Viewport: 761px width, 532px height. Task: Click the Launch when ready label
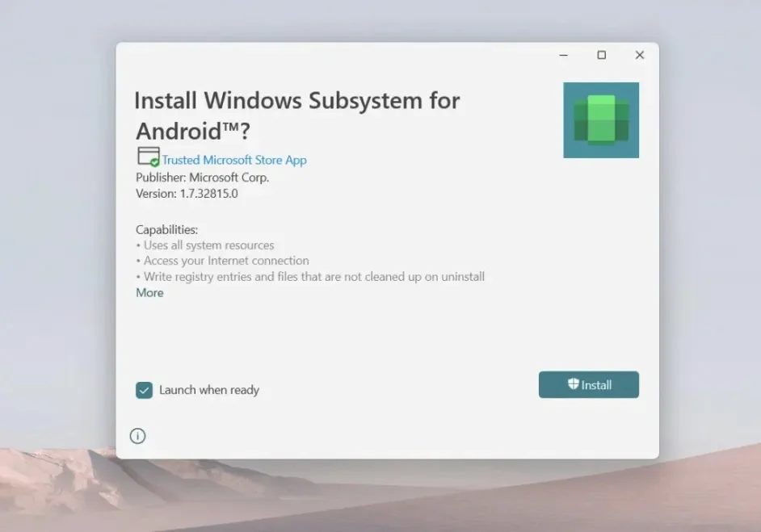[209, 390]
